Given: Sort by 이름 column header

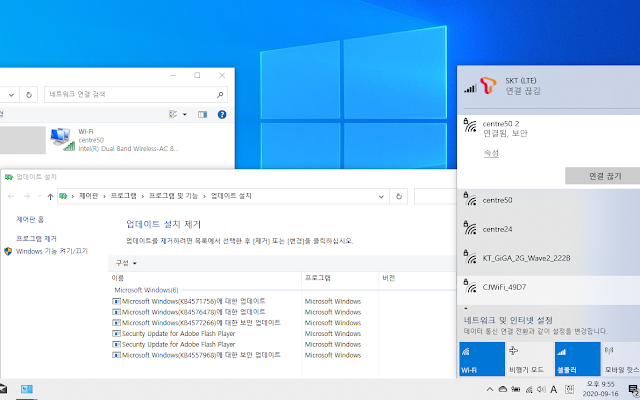Looking at the screenshot, I should click(x=206, y=278).
